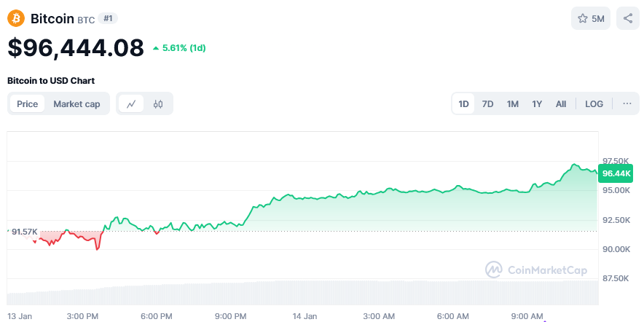Switch to candlestick chart icon
644x322 pixels.
pos(158,104)
